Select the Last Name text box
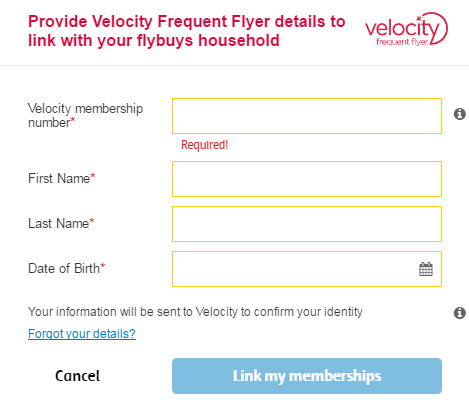Image resolution: width=469 pixels, height=404 pixels. tap(307, 224)
